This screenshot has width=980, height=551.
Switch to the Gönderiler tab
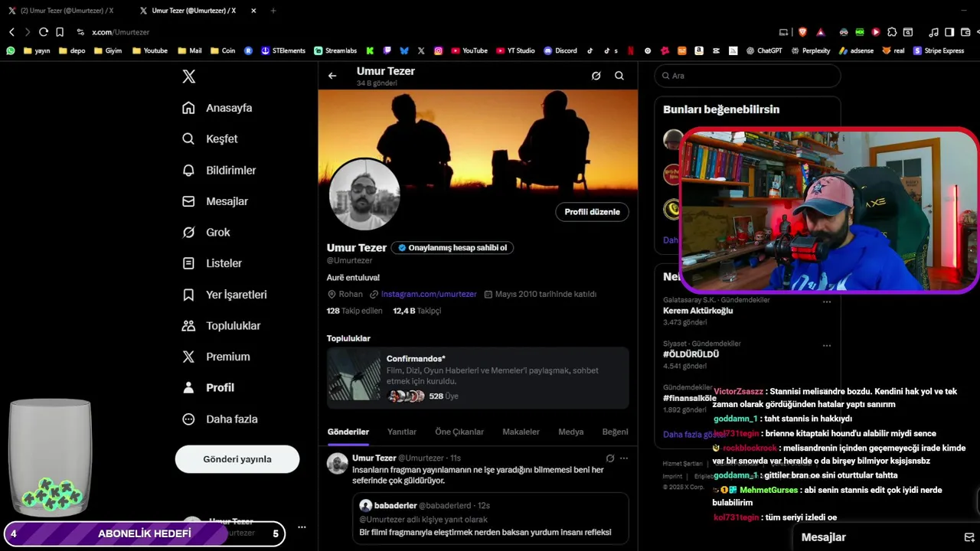pyautogui.click(x=348, y=432)
